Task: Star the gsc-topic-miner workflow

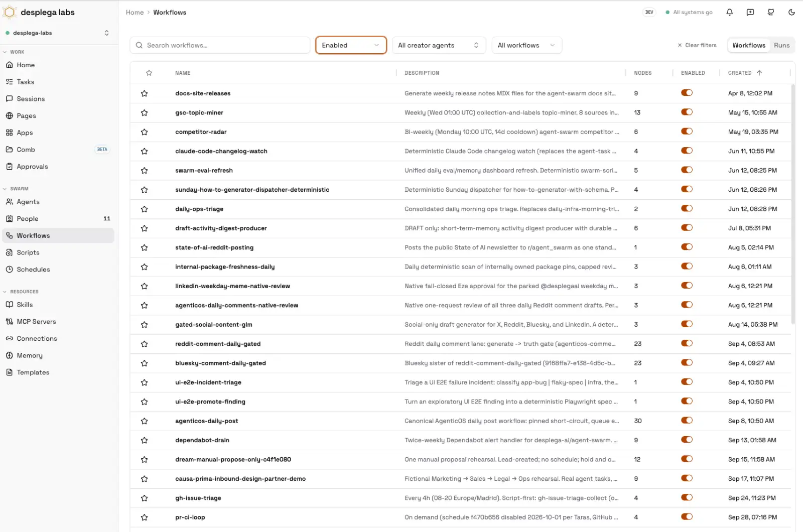Action: click(x=144, y=113)
